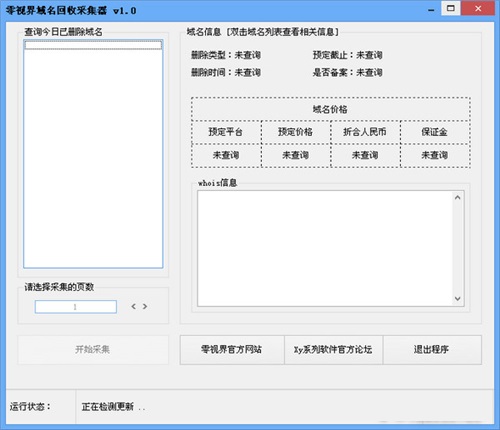The width and height of the screenshot is (500, 430).
Task: Minimize the window
Action: point(431,9)
